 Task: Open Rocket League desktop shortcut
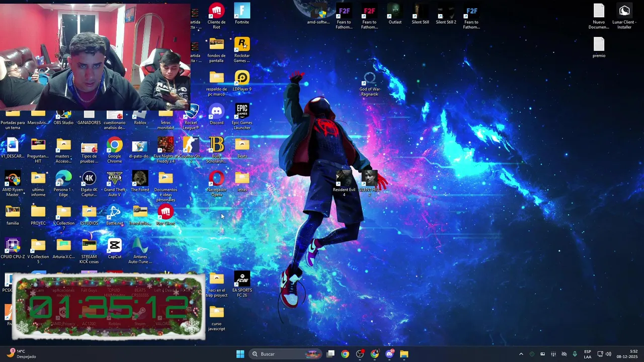pos(191,117)
